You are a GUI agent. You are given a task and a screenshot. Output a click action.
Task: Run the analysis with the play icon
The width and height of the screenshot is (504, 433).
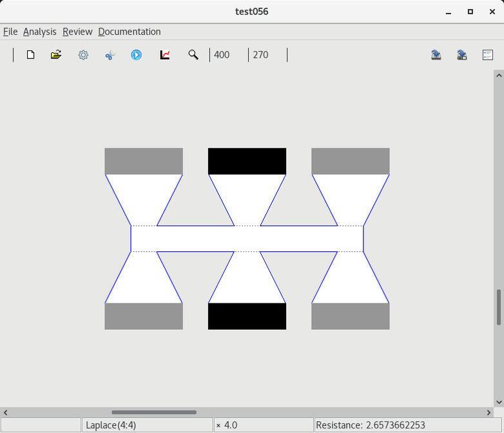136,55
